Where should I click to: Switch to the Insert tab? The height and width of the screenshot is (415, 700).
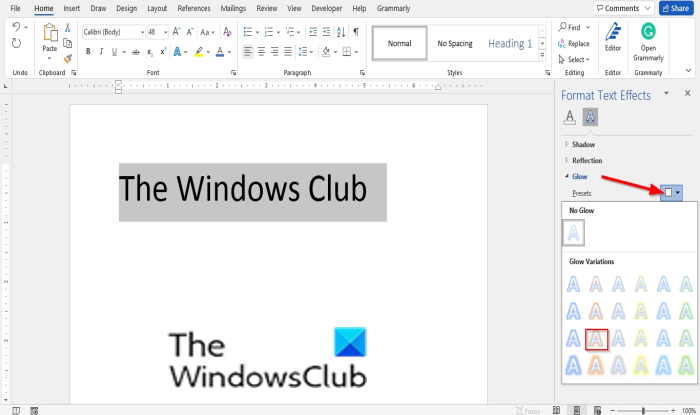click(71, 8)
